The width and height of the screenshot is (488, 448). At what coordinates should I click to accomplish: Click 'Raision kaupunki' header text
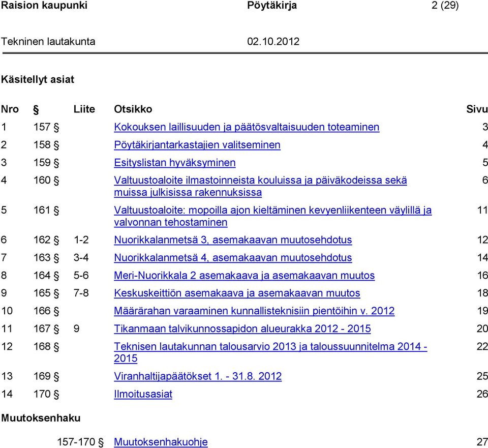pyautogui.click(x=44, y=5)
